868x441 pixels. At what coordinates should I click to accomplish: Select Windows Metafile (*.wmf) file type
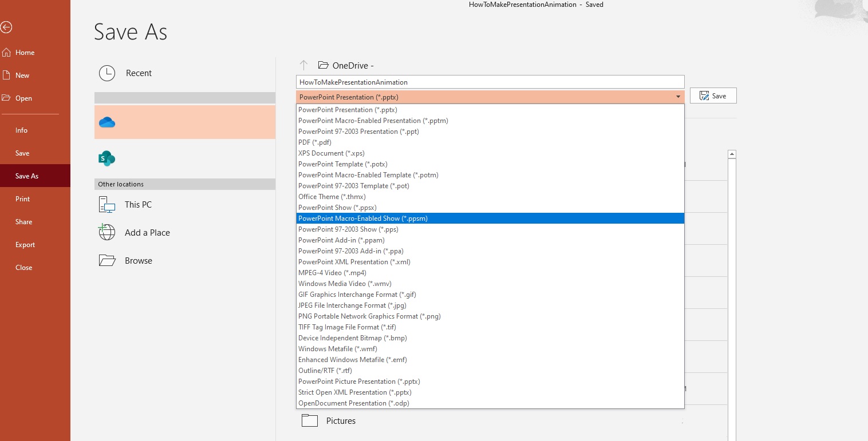tap(490, 349)
